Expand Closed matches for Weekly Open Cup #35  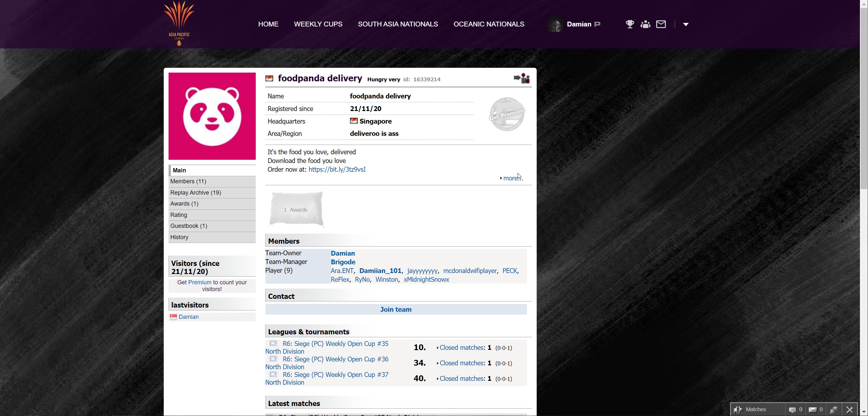461,348
